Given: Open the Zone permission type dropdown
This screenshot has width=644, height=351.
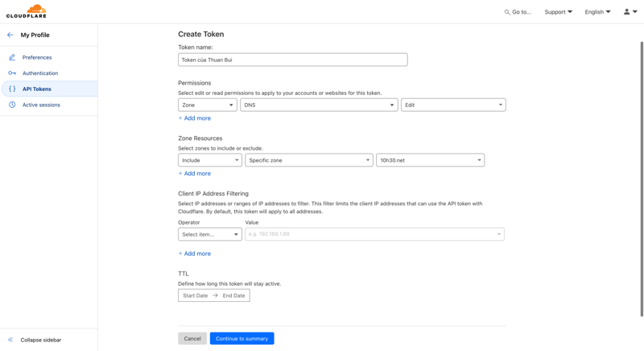Looking at the screenshot, I should 207,105.
